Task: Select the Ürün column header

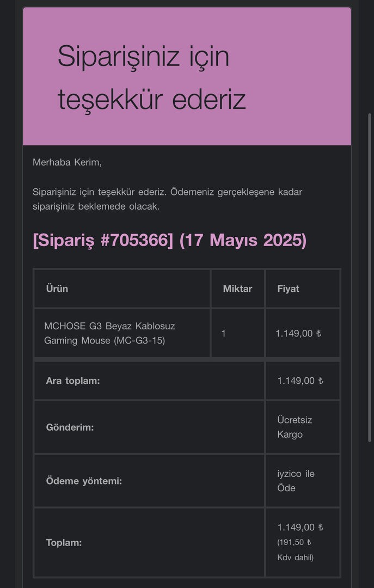Action: tap(57, 289)
